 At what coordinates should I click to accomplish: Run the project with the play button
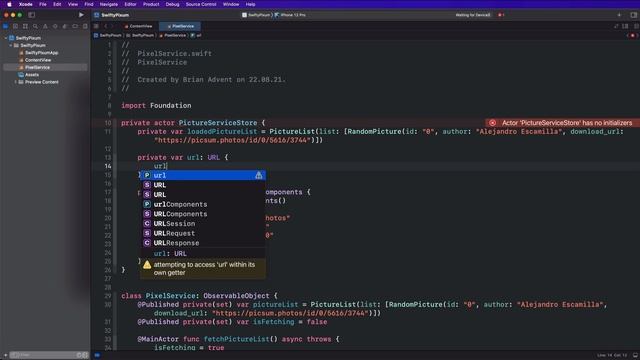coord(81,15)
